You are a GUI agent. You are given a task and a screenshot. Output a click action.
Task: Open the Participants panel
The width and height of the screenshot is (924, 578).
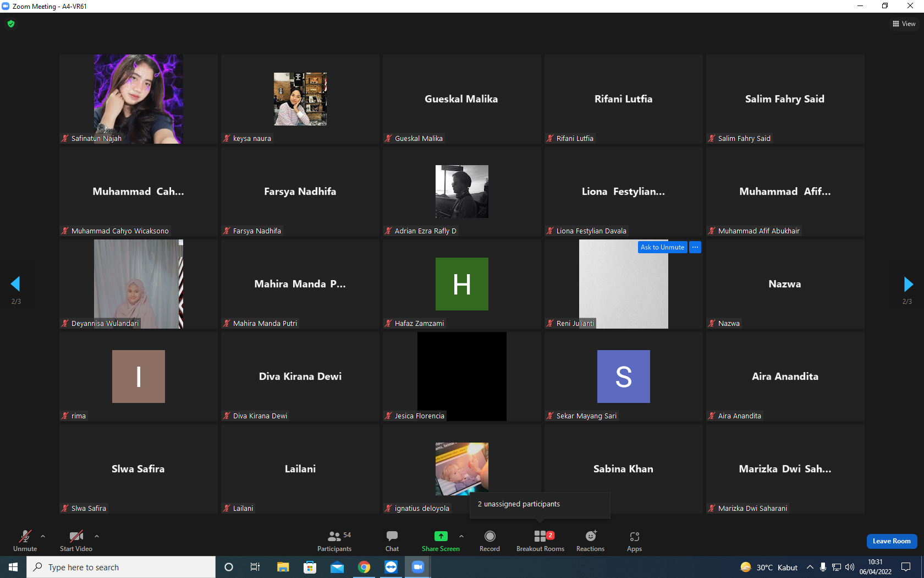click(334, 541)
